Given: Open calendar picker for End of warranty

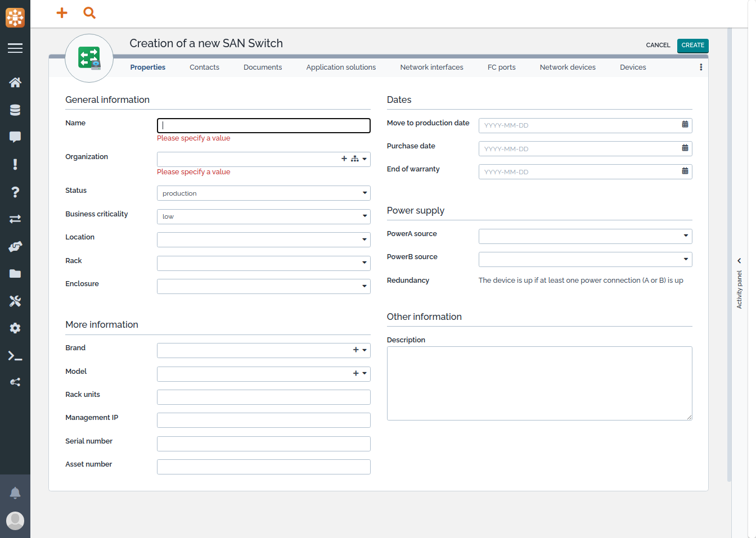Looking at the screenshot, I should point(685,171).
